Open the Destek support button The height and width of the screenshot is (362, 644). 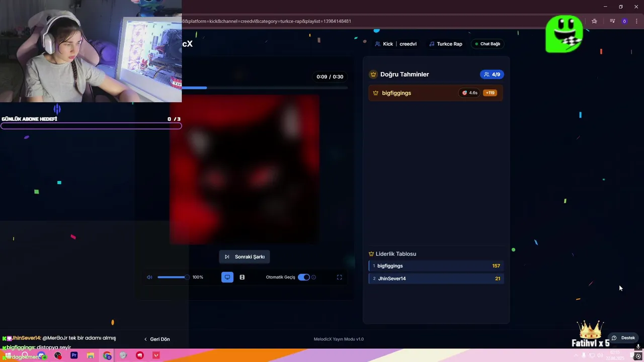623,338
